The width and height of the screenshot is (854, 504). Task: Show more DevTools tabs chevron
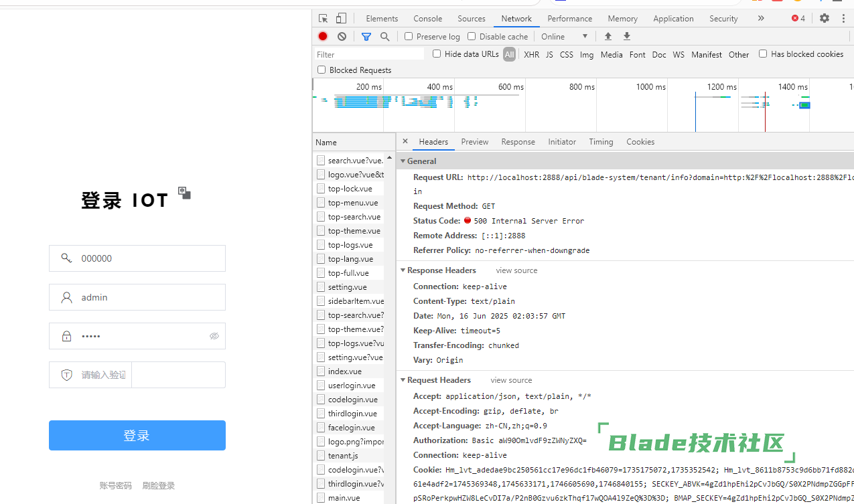[x=761, y=19]
